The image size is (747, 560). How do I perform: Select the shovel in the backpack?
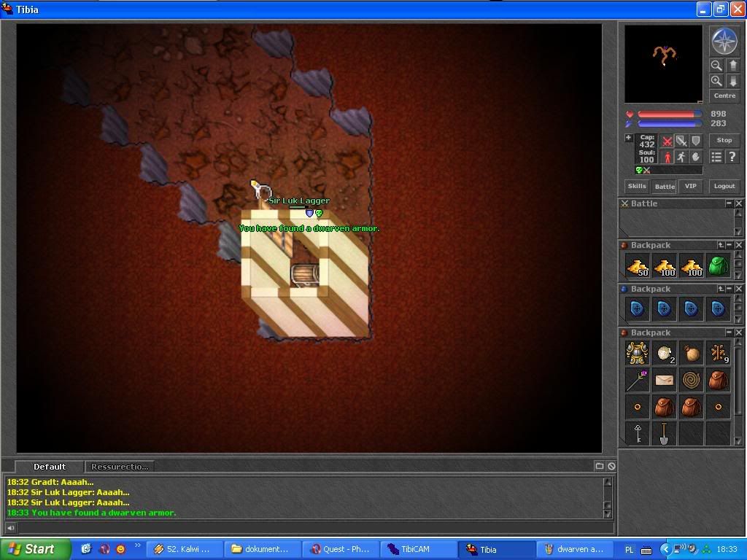click(664, 434)
